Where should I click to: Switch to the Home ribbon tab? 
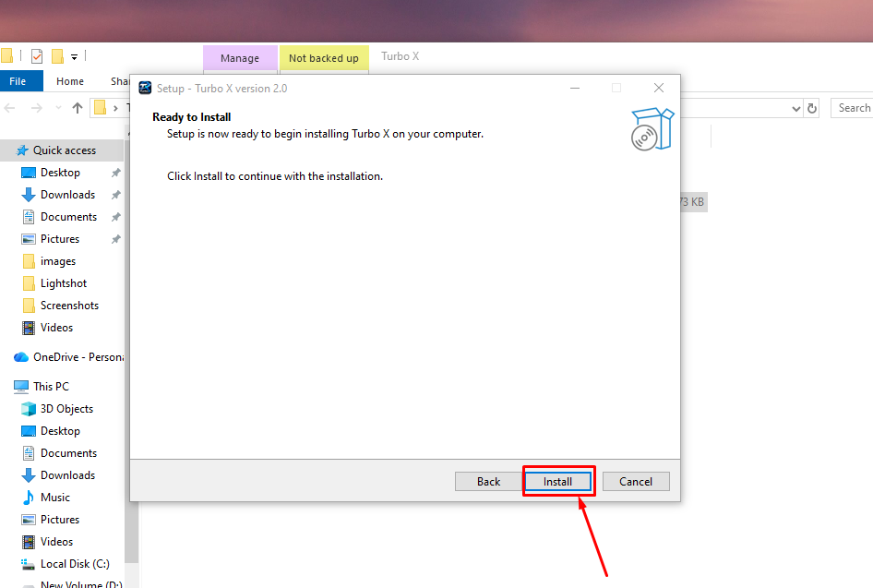pyautogui.click(x=70, y=81)
